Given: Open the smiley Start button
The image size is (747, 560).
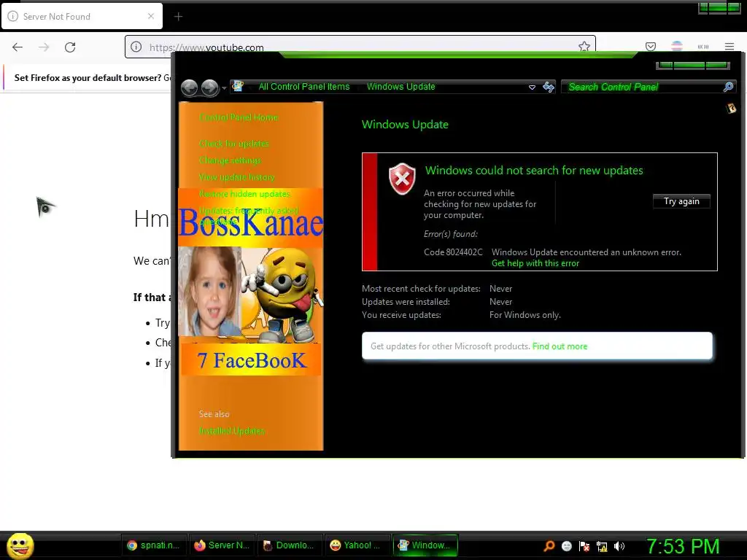Looking at the screenshot, I should (x=20, y=545).
